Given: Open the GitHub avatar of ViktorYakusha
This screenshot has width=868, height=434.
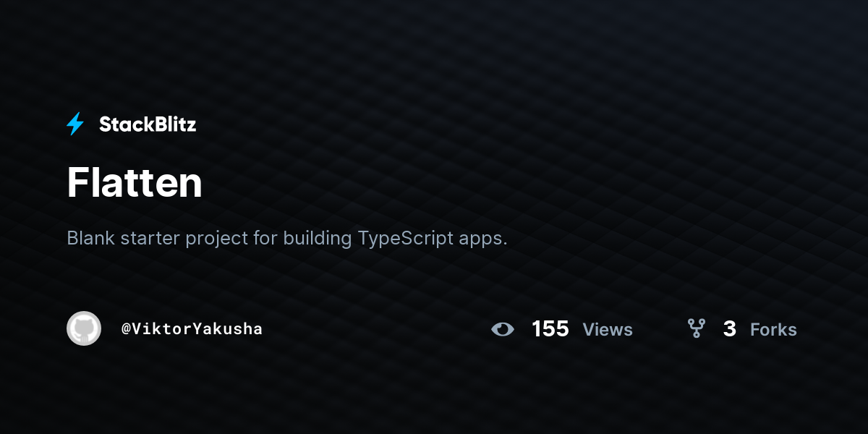Looking at the screenshot, I should (84, 328).
